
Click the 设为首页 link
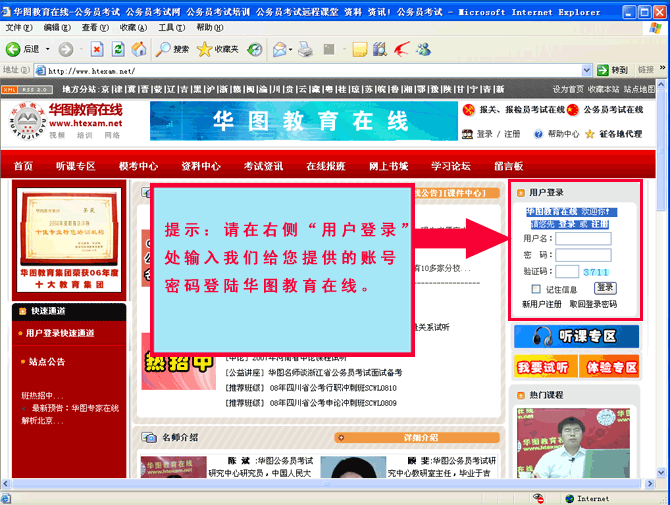568,89
